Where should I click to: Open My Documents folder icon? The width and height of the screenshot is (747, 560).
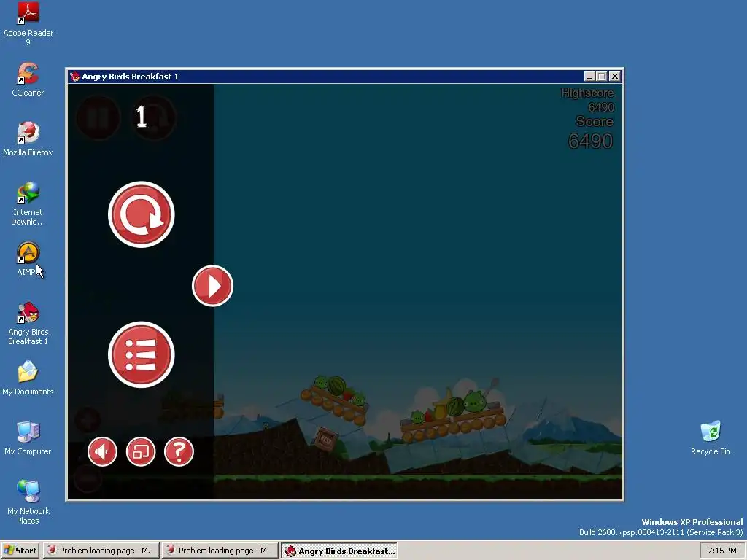pos(28,378)
